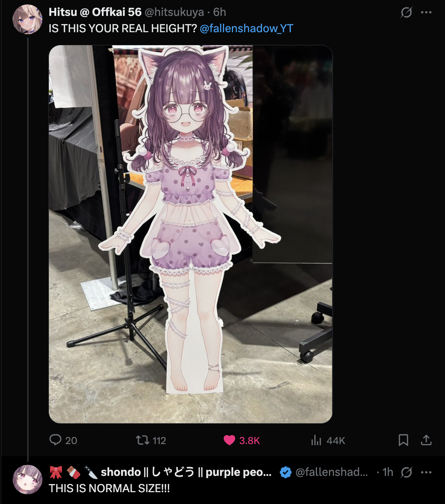Open the @fallenshad... handle in the reply

click(331, 472)
